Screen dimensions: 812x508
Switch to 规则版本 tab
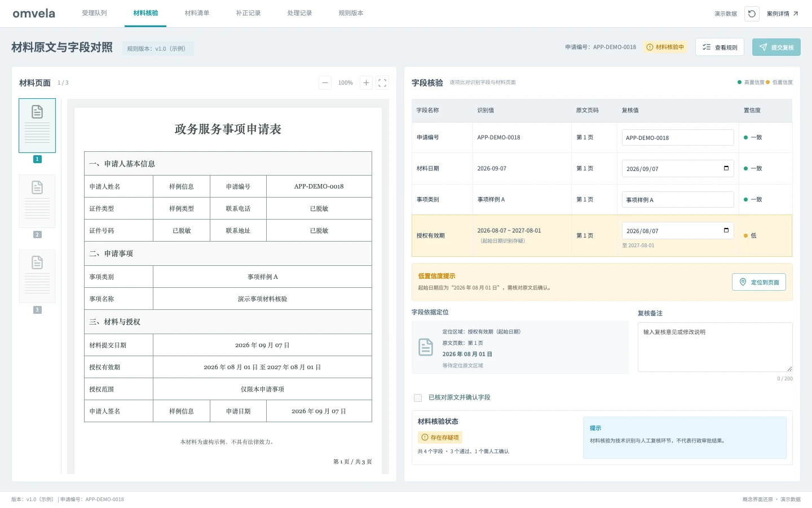pyautogui.click(x=351, y=13)
